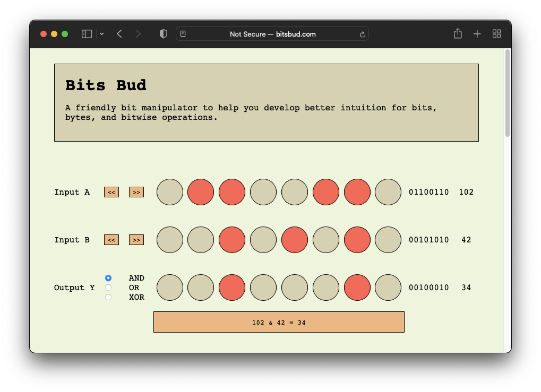The image size is (541, 392).
Task: Click the Bits Bud heading
Action: (x=106, y=85)
